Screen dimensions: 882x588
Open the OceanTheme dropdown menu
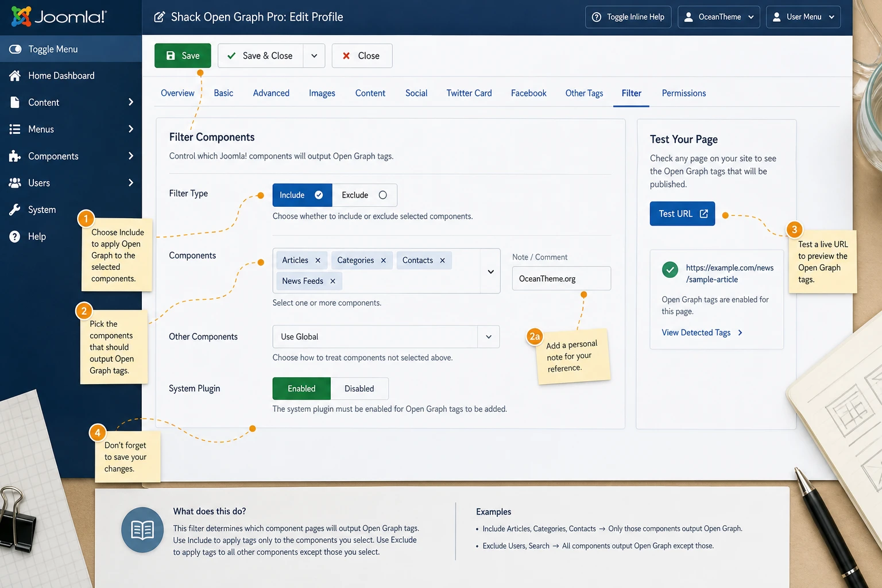[719, 17]
